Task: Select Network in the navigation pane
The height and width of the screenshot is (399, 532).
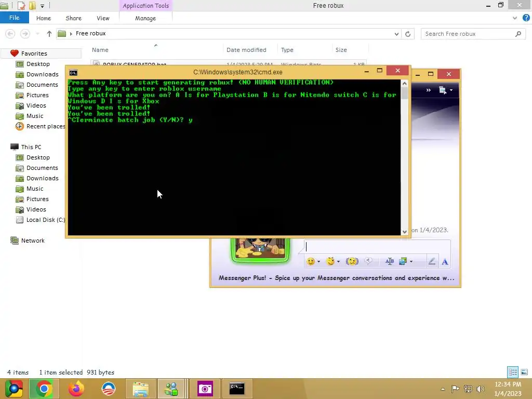Action: [33, 241]
